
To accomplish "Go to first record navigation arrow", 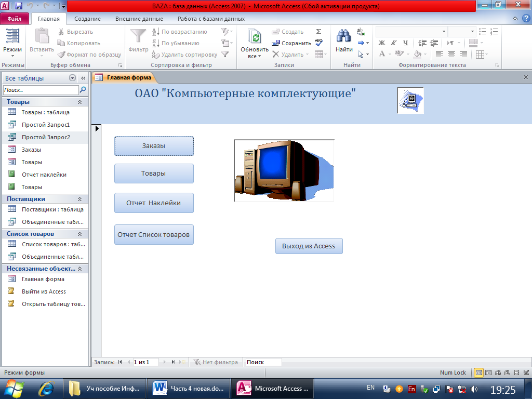I will (x=120, y=362).
